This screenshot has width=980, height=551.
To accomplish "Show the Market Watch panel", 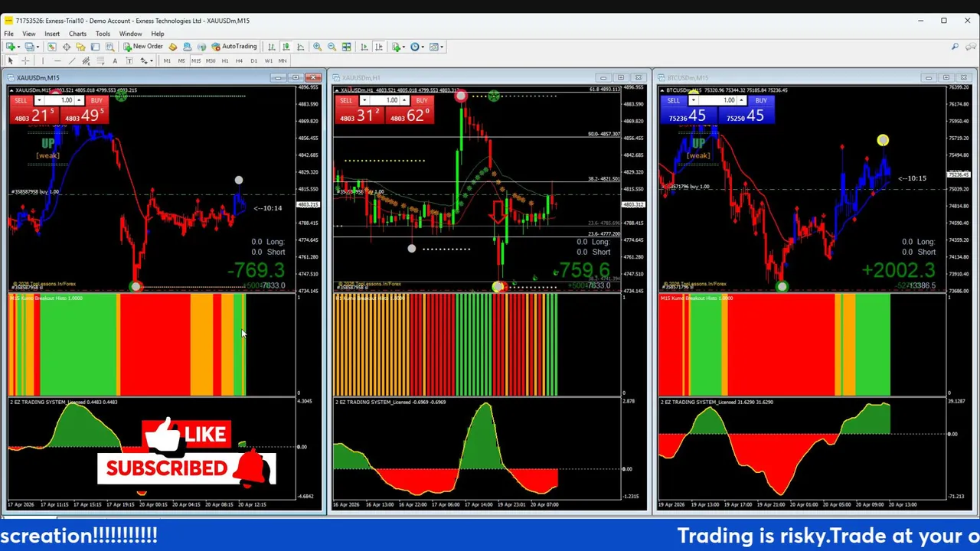I will 52,47.
